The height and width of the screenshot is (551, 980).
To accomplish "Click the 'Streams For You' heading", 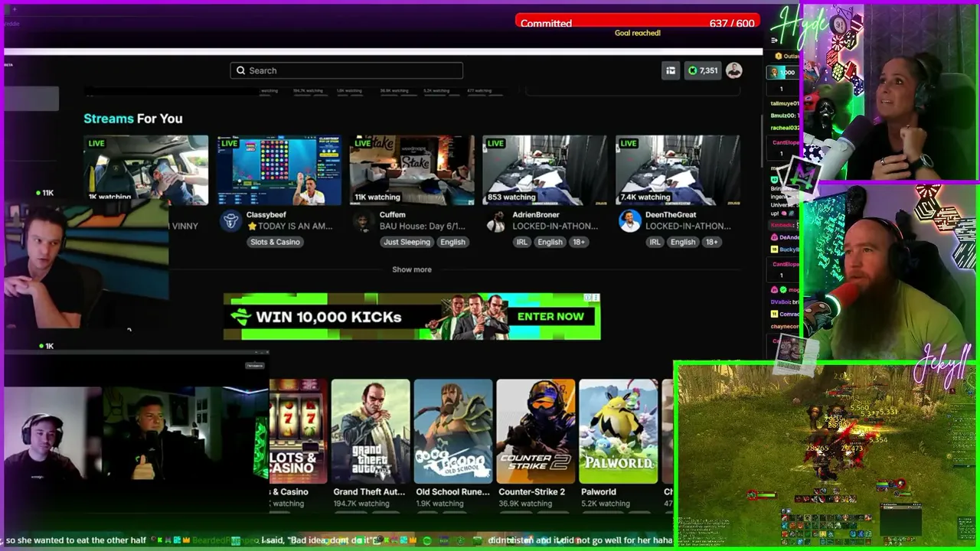I will pyautogui.click(x=133, y=119).
